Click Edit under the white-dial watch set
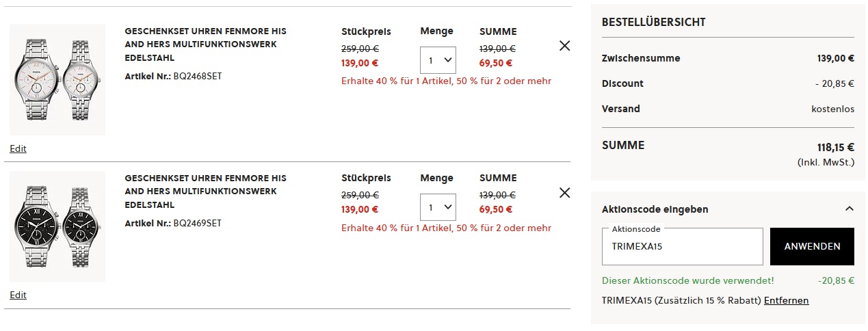Screen dimensions: 868x331 pos(18,148)
